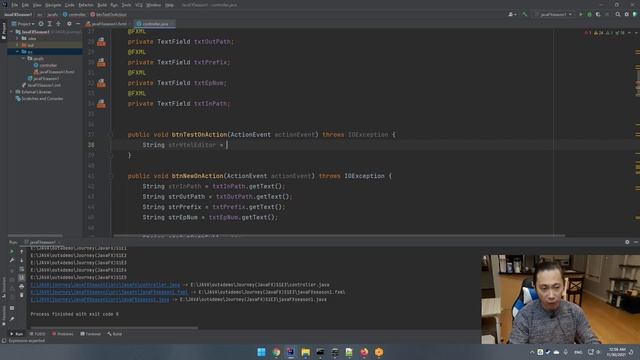The width and height of the screenshot is (640, 360).
Task: Collapse the javafx package node
Action: [24, 58]
